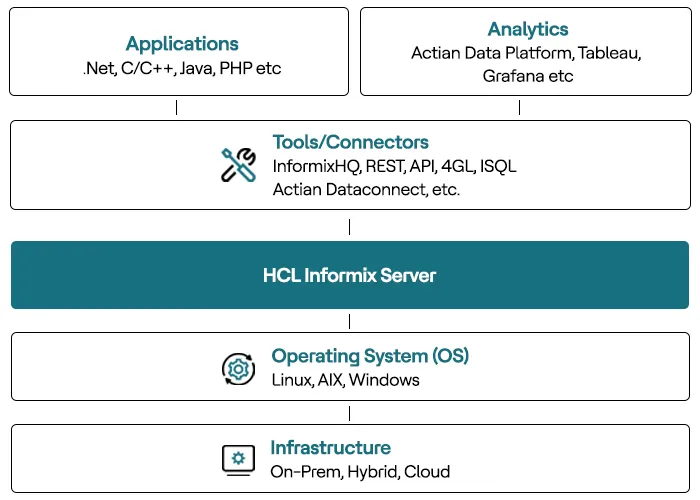This screenshot has width=700, height=500.
Task: Click the 'Grafana etc' text
Action: 527,75
